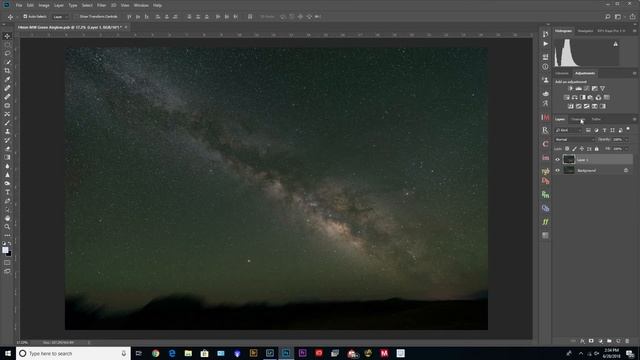Select the Eraser tool
This screenshot has width=640, height=360.
[7, 149]
